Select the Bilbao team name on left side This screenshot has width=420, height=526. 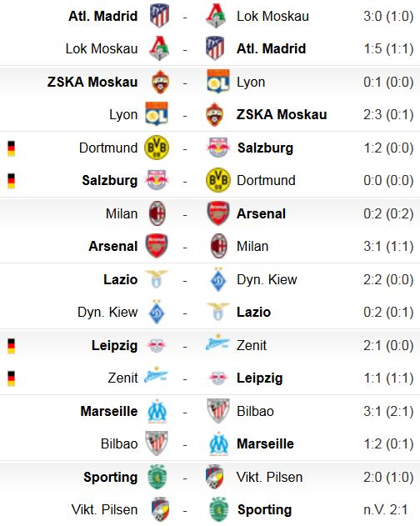(x=119, y=443)
